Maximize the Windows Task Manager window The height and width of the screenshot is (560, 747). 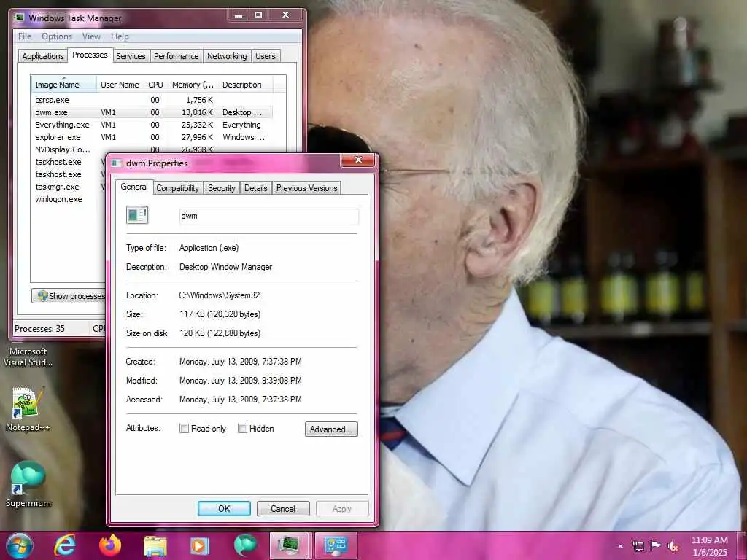pos(258,15)
